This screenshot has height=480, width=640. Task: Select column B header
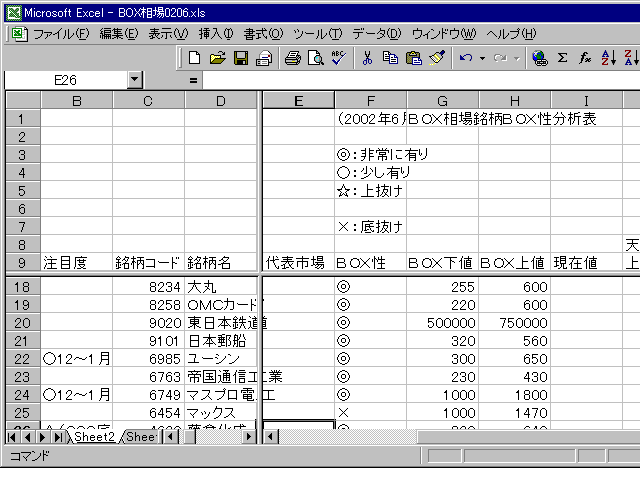click(x=77, y=100)
